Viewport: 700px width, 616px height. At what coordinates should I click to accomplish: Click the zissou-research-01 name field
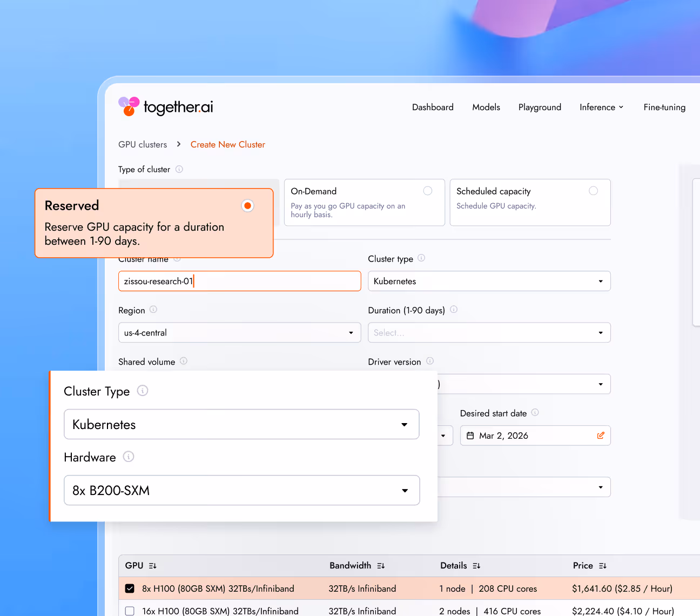tap(240, 281)
